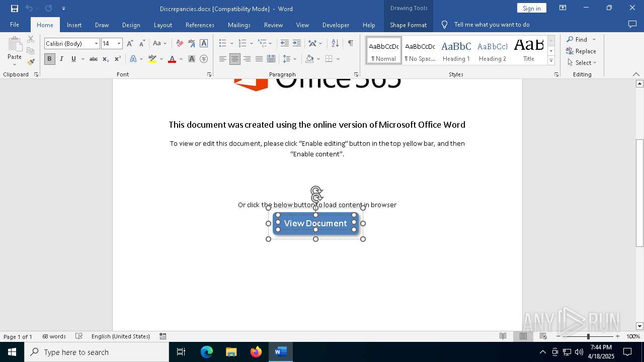Viewport: 644px width, 362px height.
Task: Open the font size dropdown
Action: point(119,44)
